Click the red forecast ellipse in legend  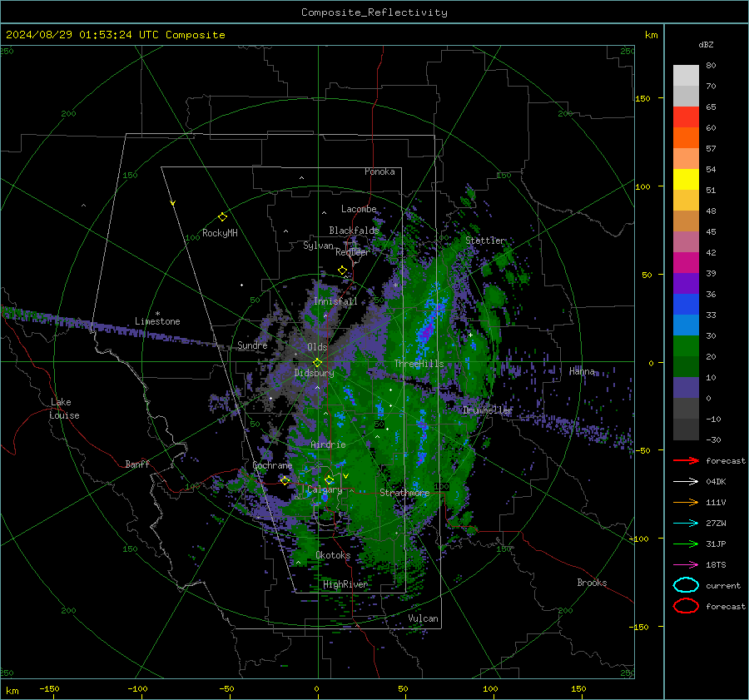click(686, 606)
